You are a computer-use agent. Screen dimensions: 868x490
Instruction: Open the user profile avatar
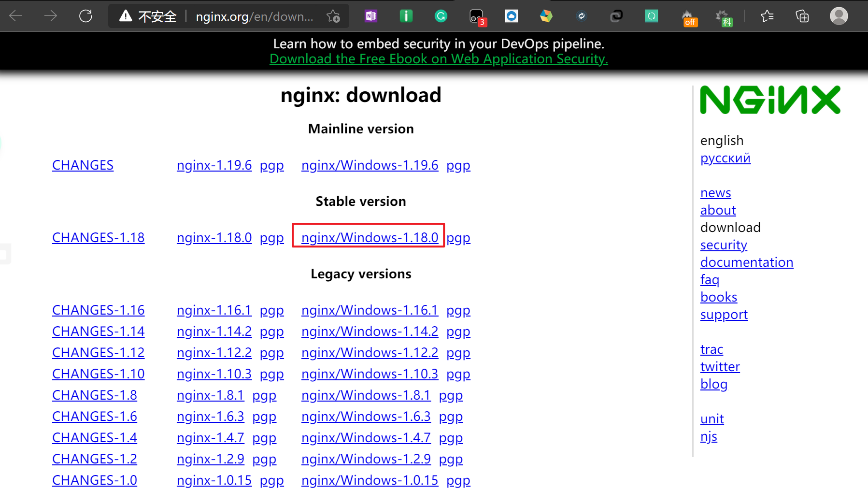(839, 16)
